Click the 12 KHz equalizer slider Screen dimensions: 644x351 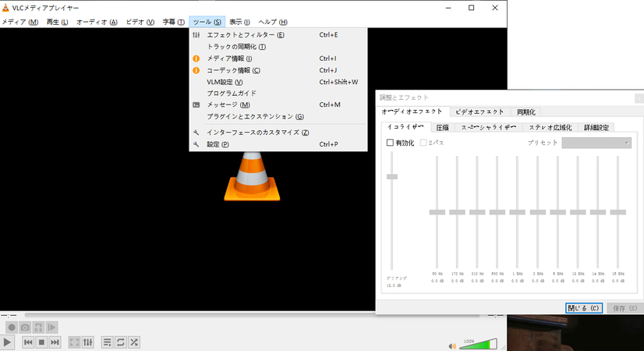tap(578, 212)
